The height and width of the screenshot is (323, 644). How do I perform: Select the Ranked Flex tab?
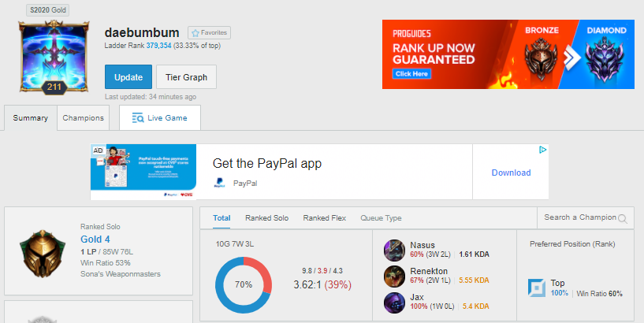(x=325, y=218)
